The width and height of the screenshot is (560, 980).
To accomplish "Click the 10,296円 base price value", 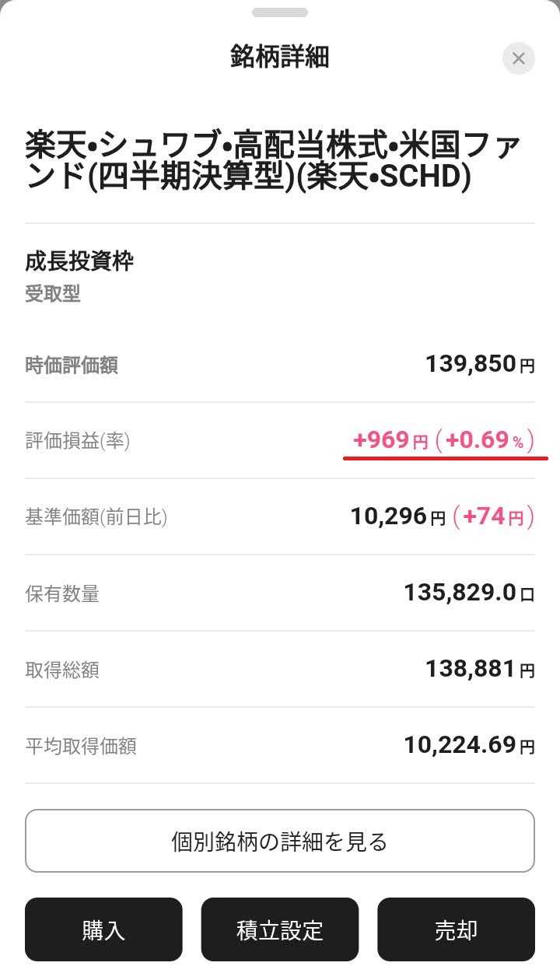I will point(398,516).
